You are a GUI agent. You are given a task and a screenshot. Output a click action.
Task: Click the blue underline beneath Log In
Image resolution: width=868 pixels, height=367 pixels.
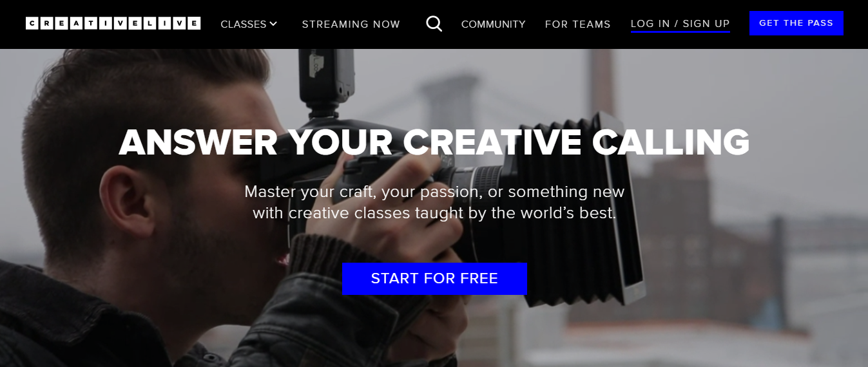coord(680,32)
